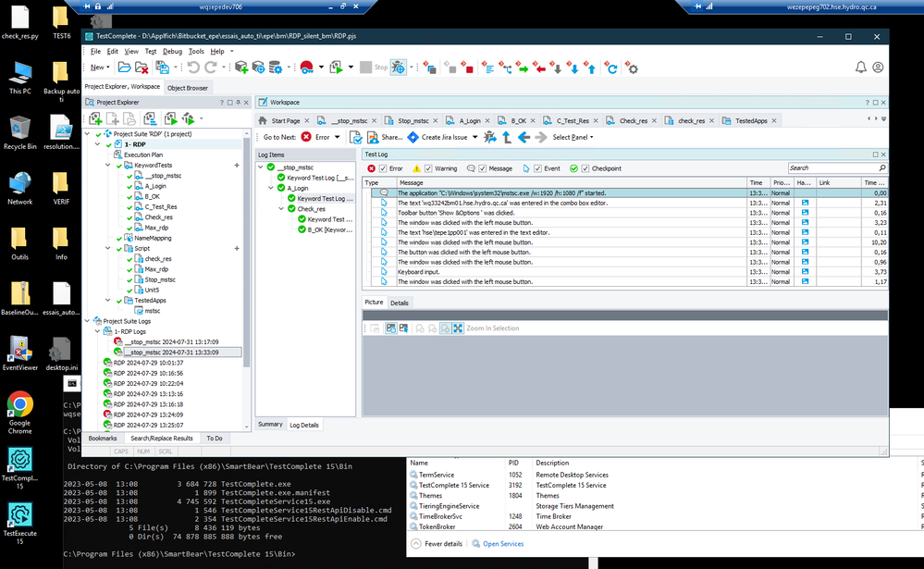Click the user account icon in the toolbar
The image size is (924, 569).
click(878, 68)
